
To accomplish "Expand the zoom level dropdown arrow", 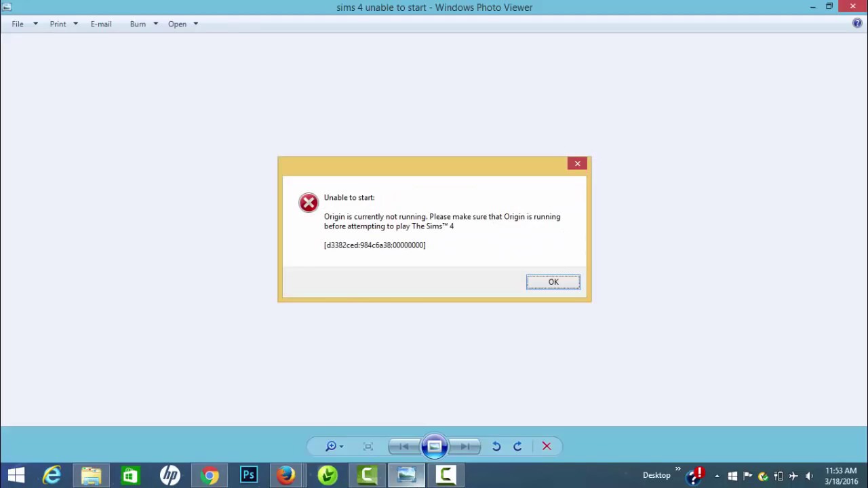I will (341, 446).
